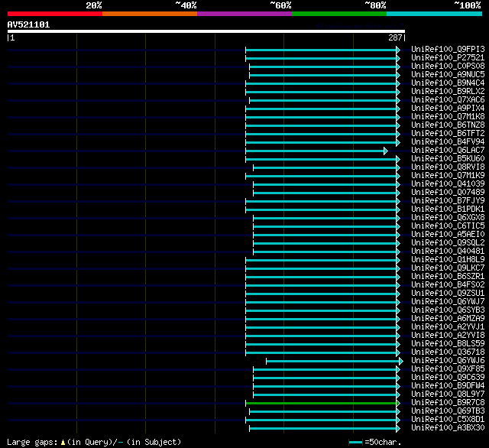This screenshot has width=489, height=448.
Task: Click the UniRef100_A9NUC5 label
Action: [x=448, y=75]
